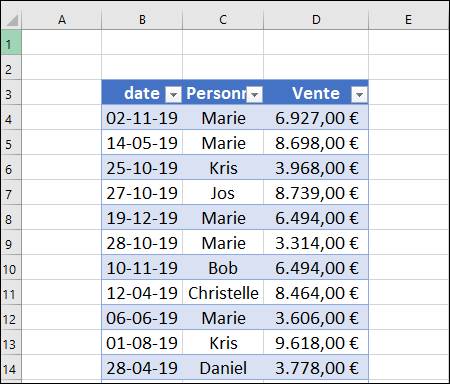Select row 10 header

click(x=11, y=267)
